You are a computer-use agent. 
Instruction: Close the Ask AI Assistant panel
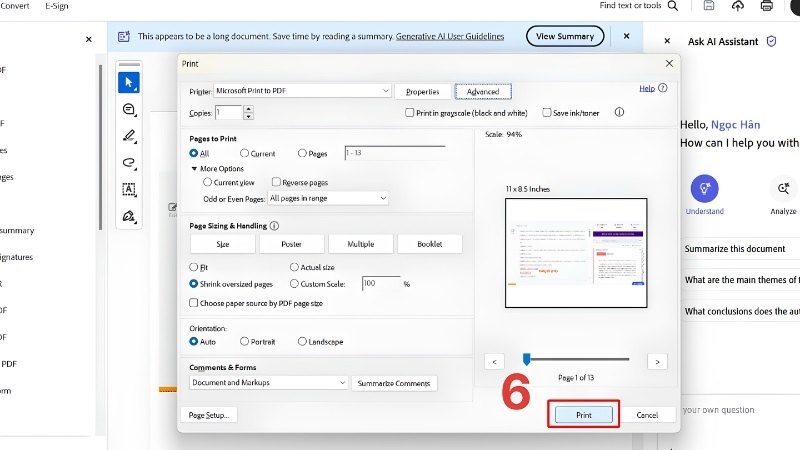(x=667, y=41)
